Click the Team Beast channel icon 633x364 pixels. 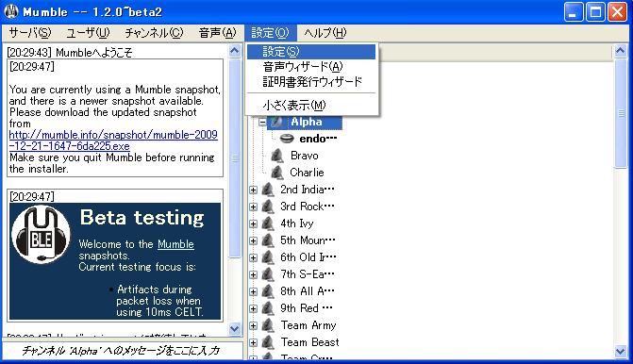pos(268,342)
